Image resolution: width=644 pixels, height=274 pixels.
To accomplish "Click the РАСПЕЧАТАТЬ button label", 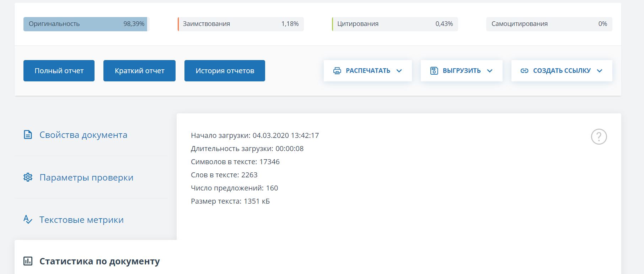I will (x=368, y=71).
